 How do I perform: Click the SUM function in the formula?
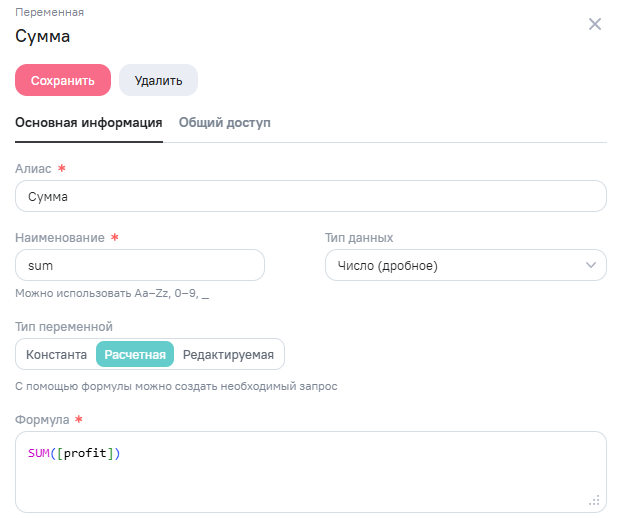point(39,454)
